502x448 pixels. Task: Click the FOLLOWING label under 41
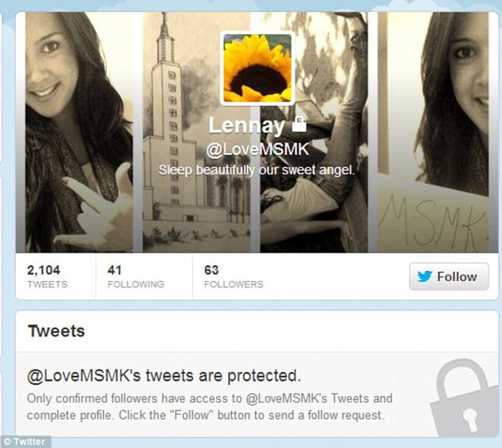[135, 284]
